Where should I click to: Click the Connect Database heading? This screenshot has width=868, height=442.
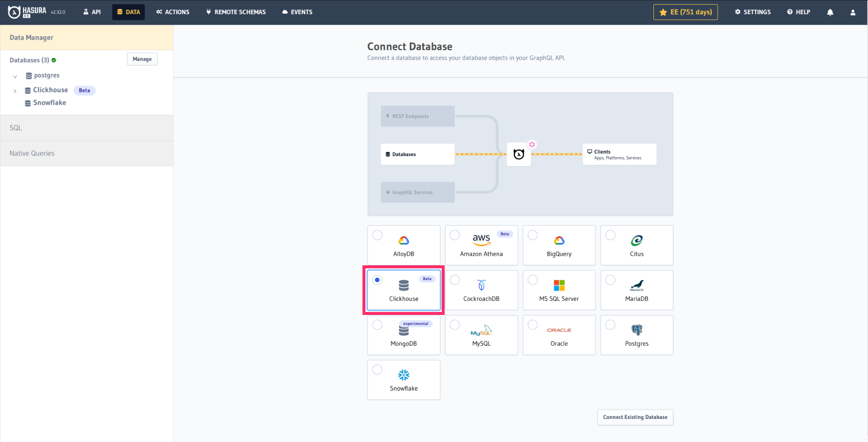410,47
